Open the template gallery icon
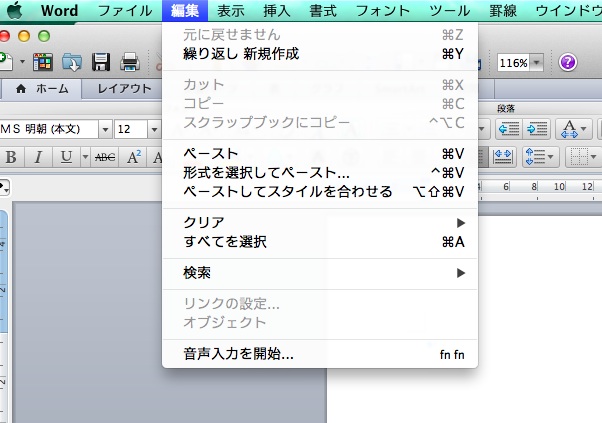 point(43,62)
